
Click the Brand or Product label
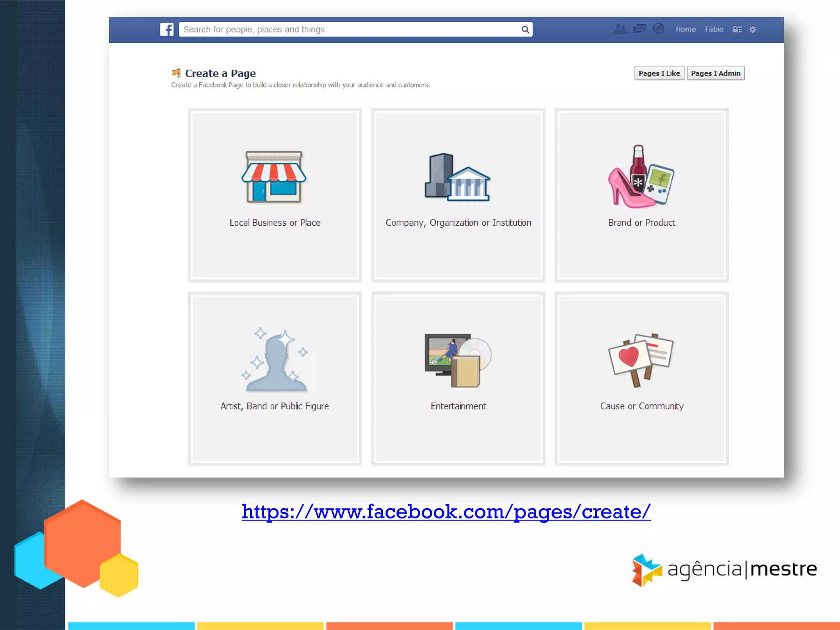tap(641, 223)
